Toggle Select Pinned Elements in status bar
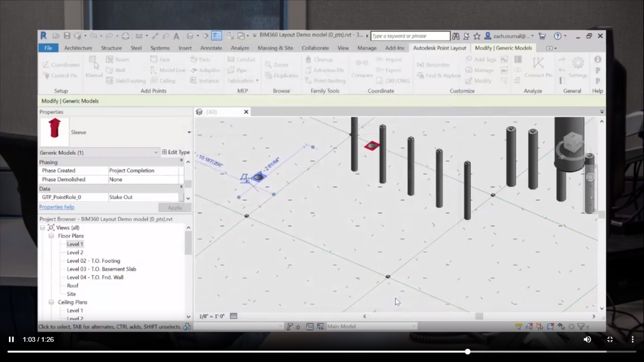This screenshot has width=644, height=362. (540, 326)
